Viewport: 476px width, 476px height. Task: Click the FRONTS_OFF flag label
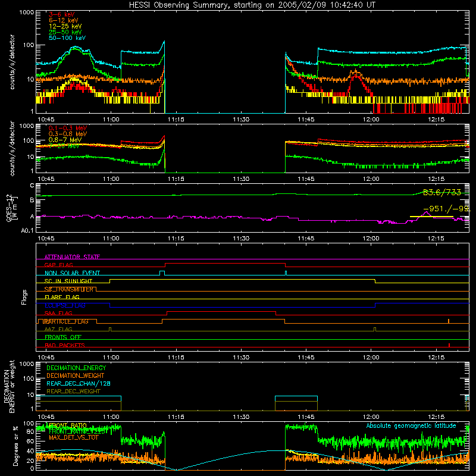(63, 337)
